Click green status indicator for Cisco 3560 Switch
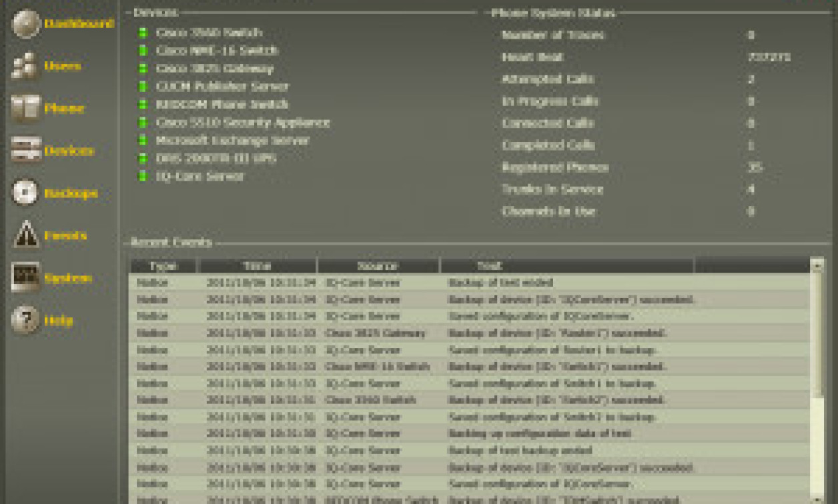Viewport: 838px width, 504px height. point(142,33)
